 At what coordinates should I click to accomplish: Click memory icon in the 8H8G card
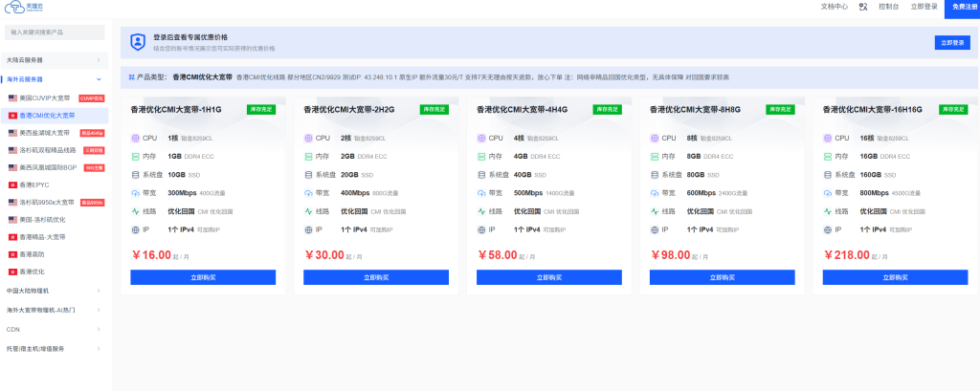[x=655, y=156]
